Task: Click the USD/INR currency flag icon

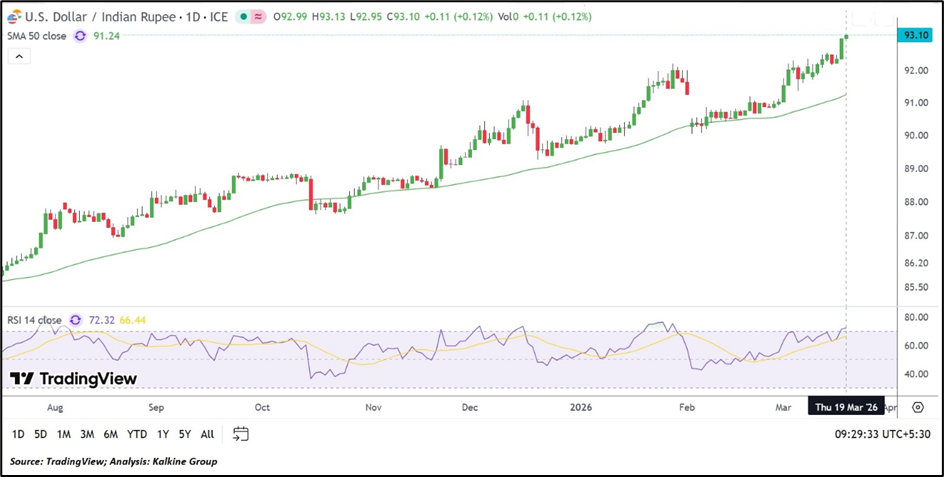Action: pos(11,17)
